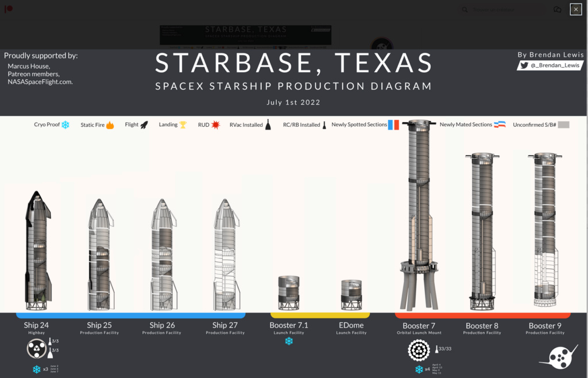Click the "Booster 9" label
The width and height of the screenshot is (588, 378).
[x=545, y=326]
